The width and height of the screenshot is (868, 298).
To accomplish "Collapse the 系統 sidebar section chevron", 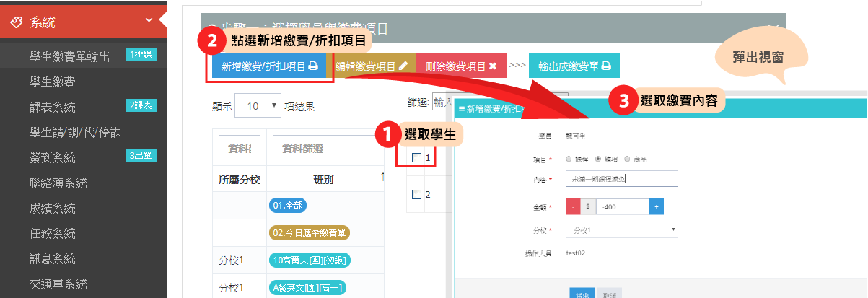I will [x=149, y=21].
